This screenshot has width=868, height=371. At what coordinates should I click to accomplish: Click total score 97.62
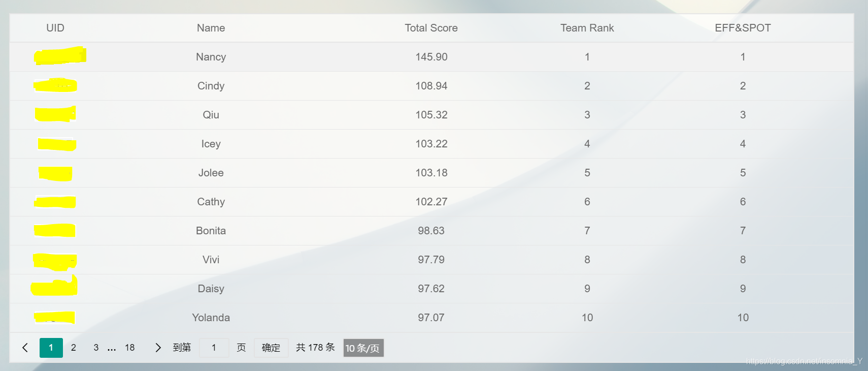coord(431,289)
